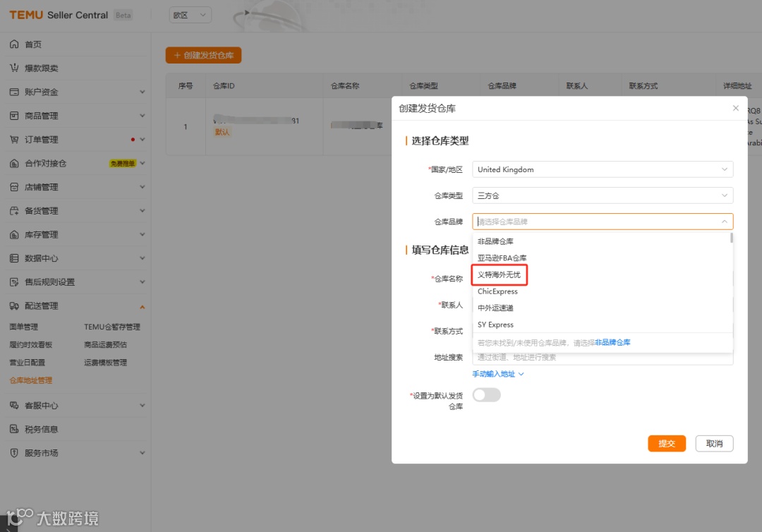Screen dimensions: 762x532
Task: Click the TEMU Seller Central logo
Action: (59, 15)
